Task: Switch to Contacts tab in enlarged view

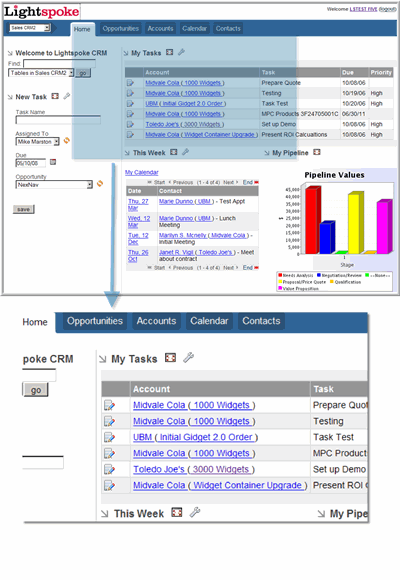Action: click(261, 321)
